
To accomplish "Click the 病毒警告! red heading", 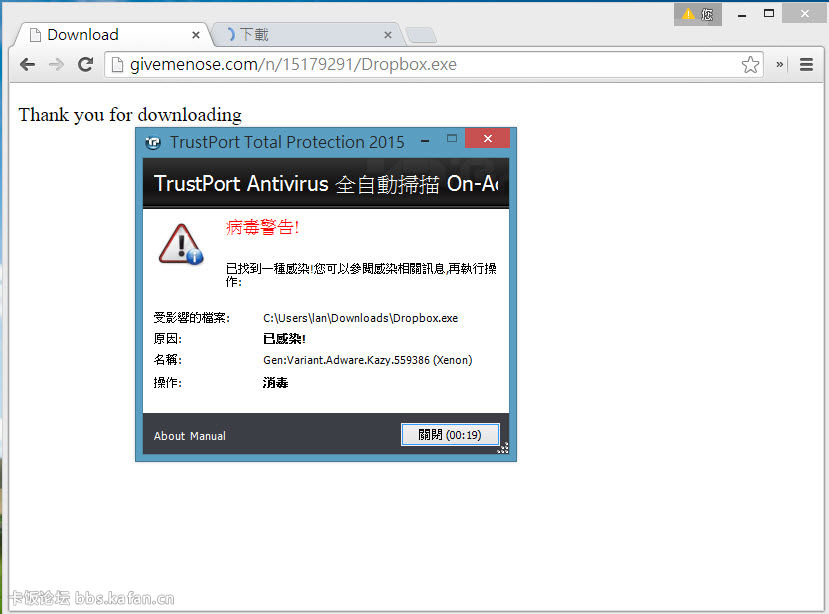I will point(263,227).
